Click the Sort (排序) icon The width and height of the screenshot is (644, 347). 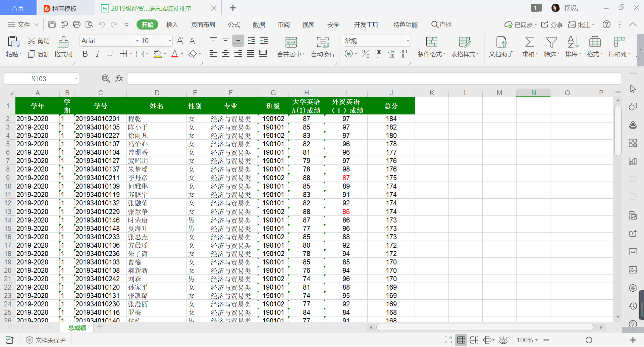coord(573,42)
